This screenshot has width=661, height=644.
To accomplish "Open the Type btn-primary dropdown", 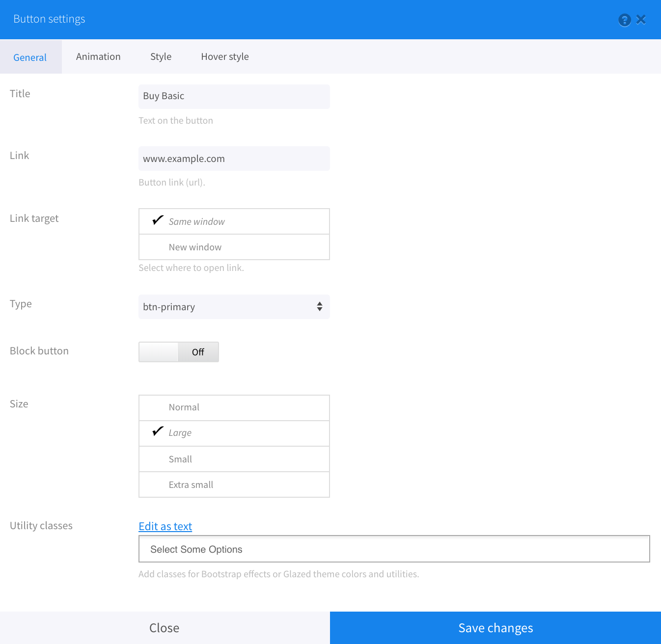I will (234, 307).
